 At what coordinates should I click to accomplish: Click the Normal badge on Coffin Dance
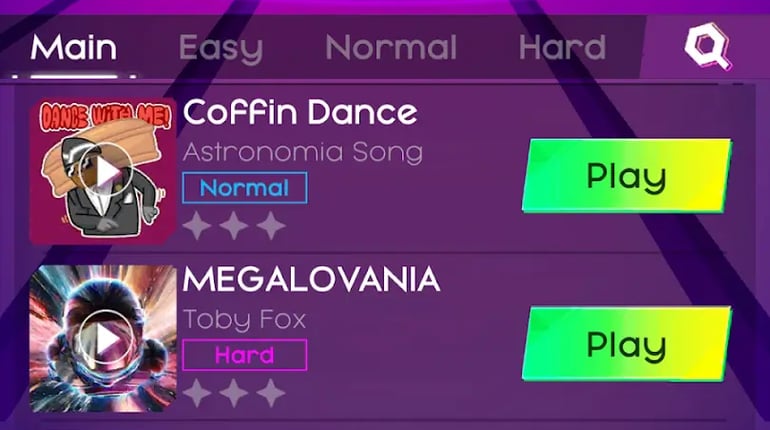[245, 188]
